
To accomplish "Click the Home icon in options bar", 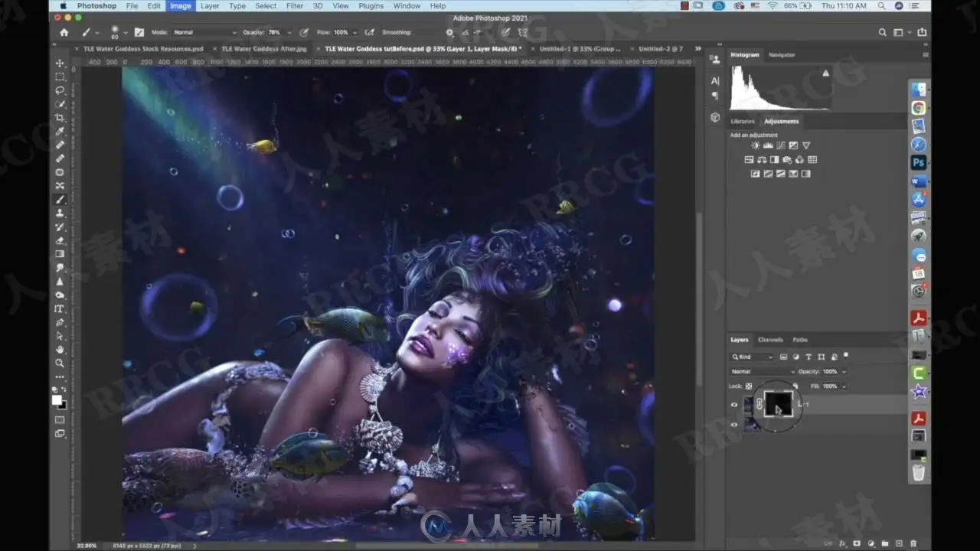I will coord(64,33).
